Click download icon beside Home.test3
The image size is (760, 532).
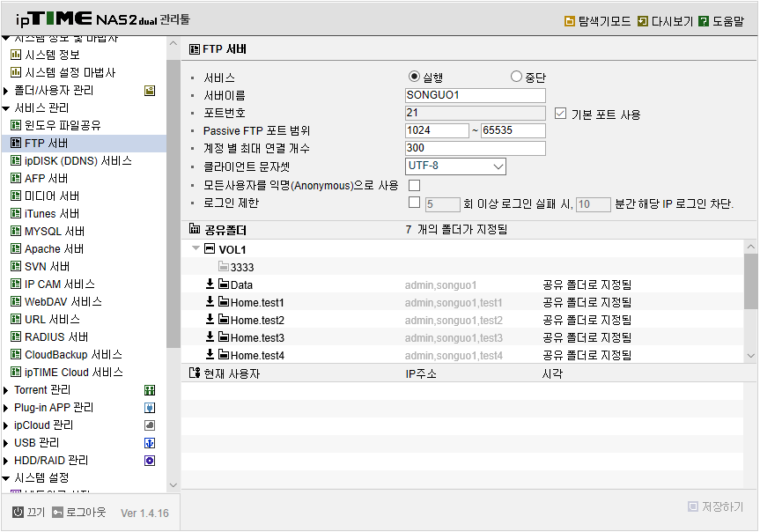210,337
